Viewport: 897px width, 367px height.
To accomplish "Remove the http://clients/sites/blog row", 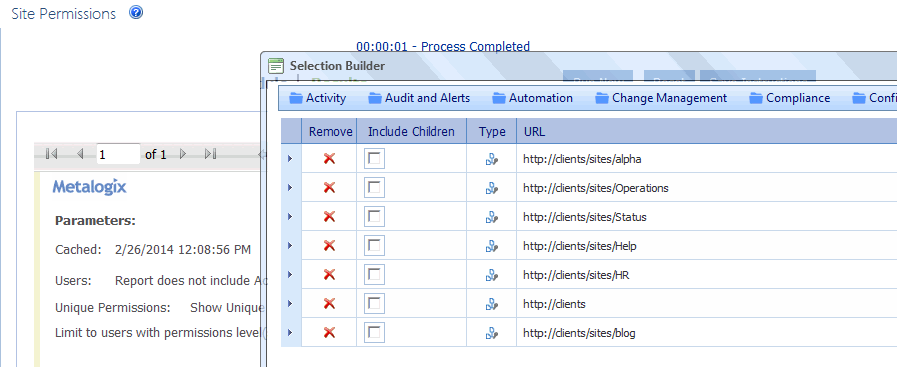I will coord(329,333).
